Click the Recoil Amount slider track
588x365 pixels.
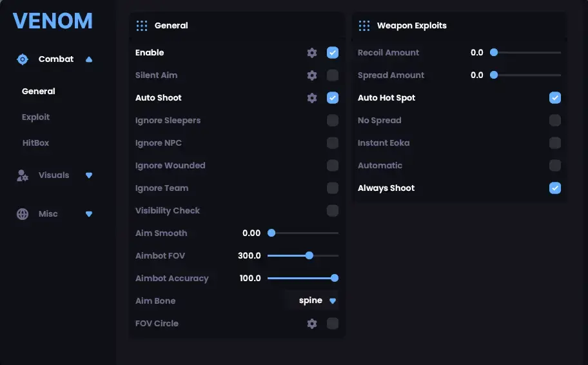(527, 53)
